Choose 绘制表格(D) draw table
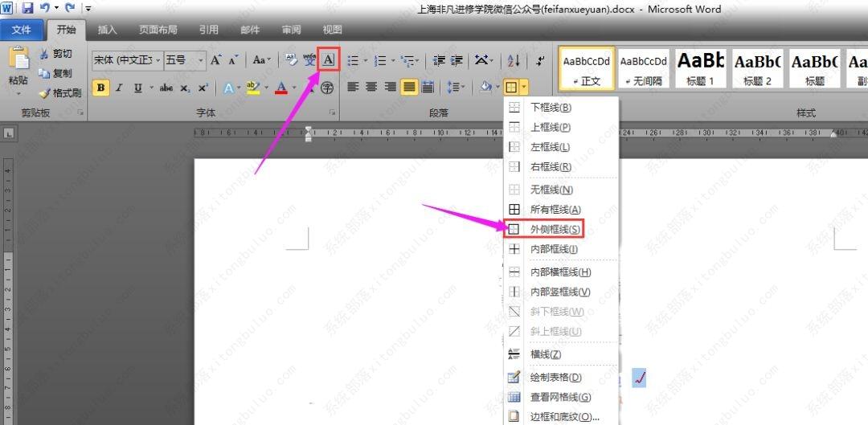The height and width of the screenshot is (425, 868). [x=561, y=378]
